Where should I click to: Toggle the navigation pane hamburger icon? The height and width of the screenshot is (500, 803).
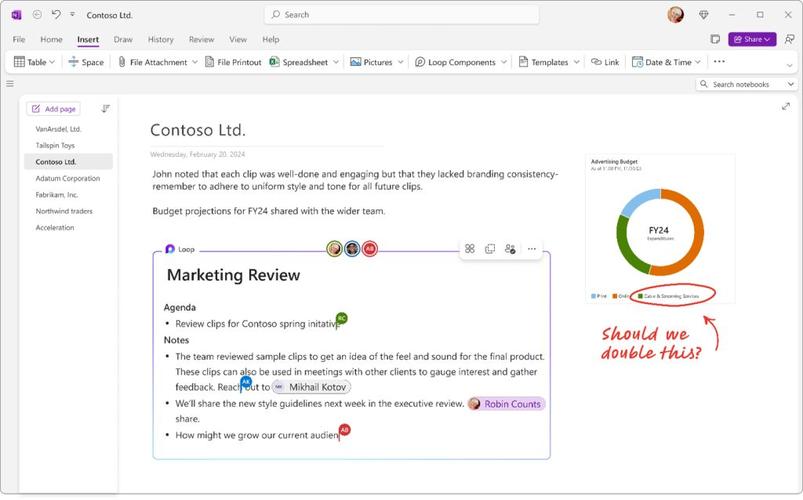click(x=10, y=84)
